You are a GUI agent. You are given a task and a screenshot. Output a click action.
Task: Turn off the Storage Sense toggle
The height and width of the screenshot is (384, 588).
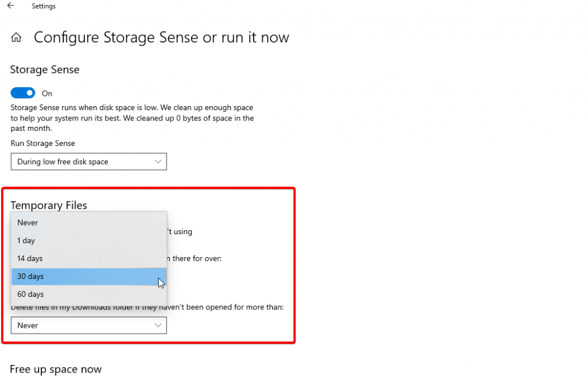tap(23, 93)
